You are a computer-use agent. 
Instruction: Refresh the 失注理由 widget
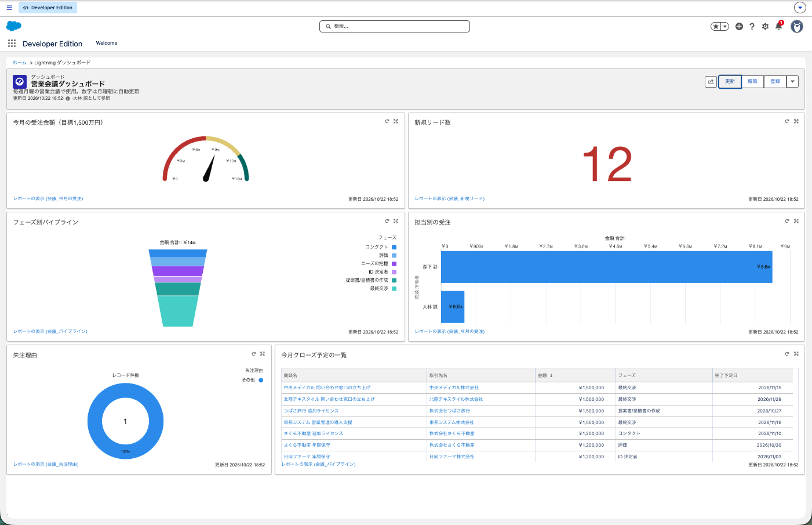pyautogui.click(x=254, y=354)
